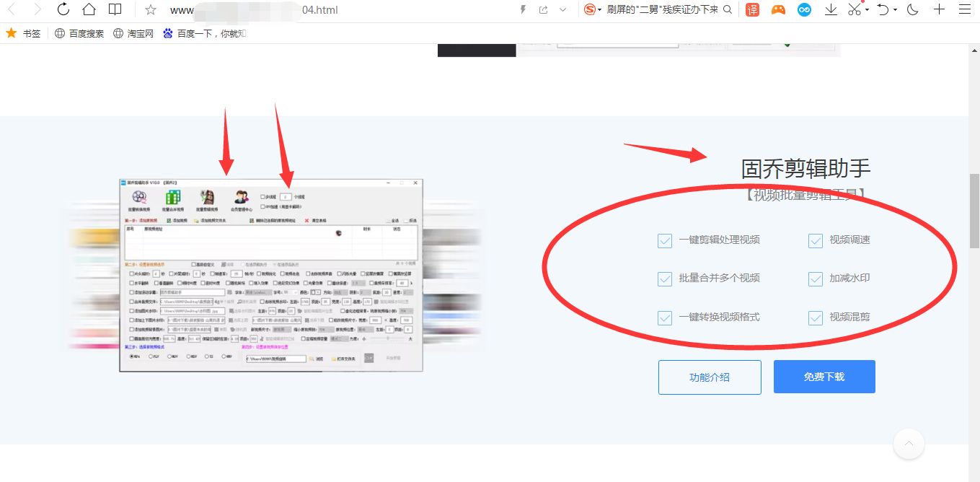Viewport: 980px width, 482px height.
Task: Click the browser translate icon in the toolbar
Action: (x=752, y=9)
